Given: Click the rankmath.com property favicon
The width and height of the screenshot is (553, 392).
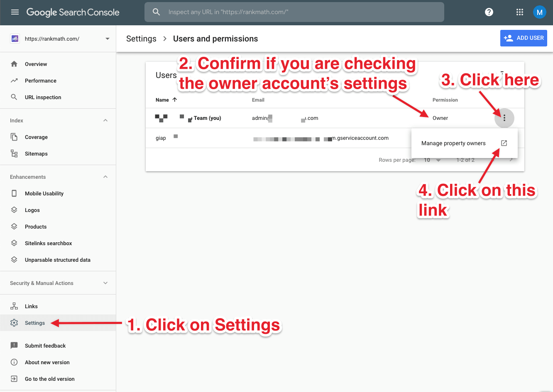Looking at the screenshot, I should tap(15, 39).
